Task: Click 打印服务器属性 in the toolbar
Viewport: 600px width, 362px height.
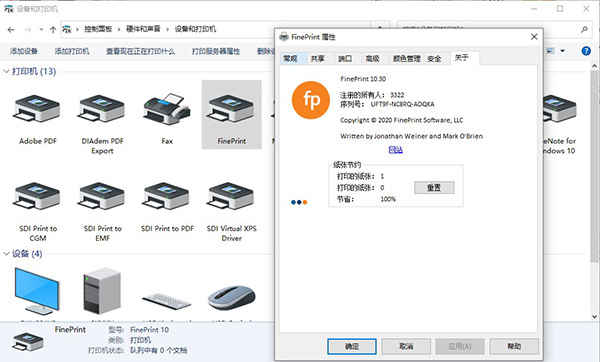Action: tap(216, 51)
